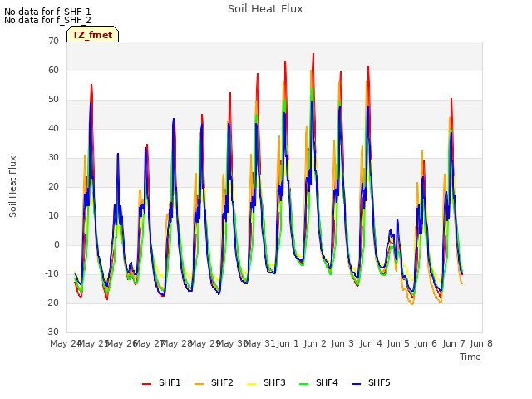
Task: Click the red SHF1 legend swatch
Action: click(146, 383)
